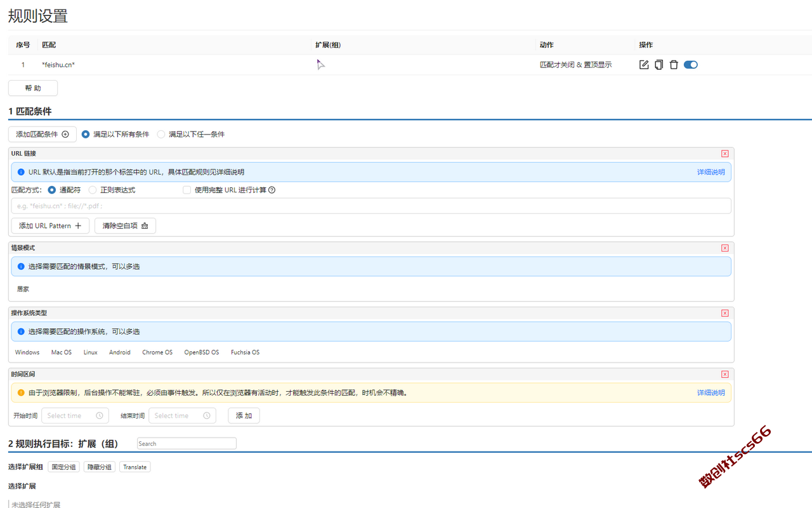Click 添加匹配条件 button
The height and width of the screenshot is (508, 812).
pyautogui.click(x=43, y=134)
